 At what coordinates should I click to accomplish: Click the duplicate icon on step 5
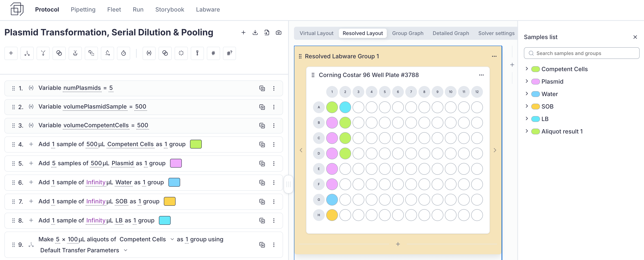tap(262, 164)
